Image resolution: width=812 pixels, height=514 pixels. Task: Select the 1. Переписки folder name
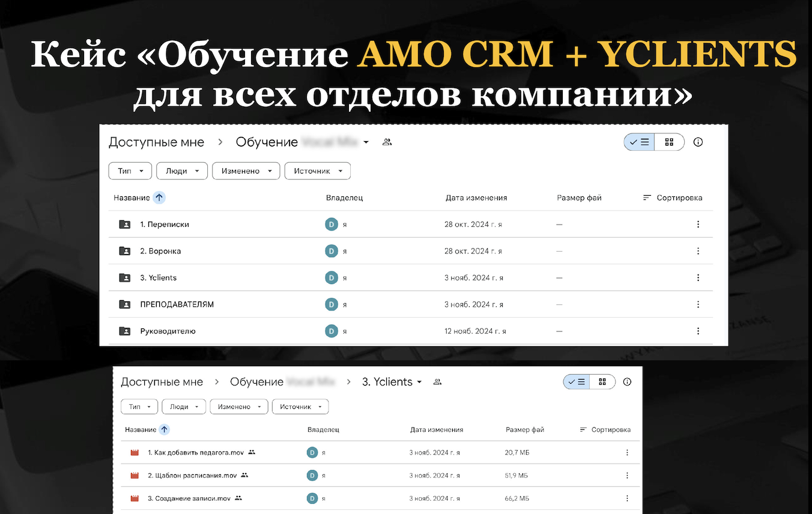(x=165, y=225)
